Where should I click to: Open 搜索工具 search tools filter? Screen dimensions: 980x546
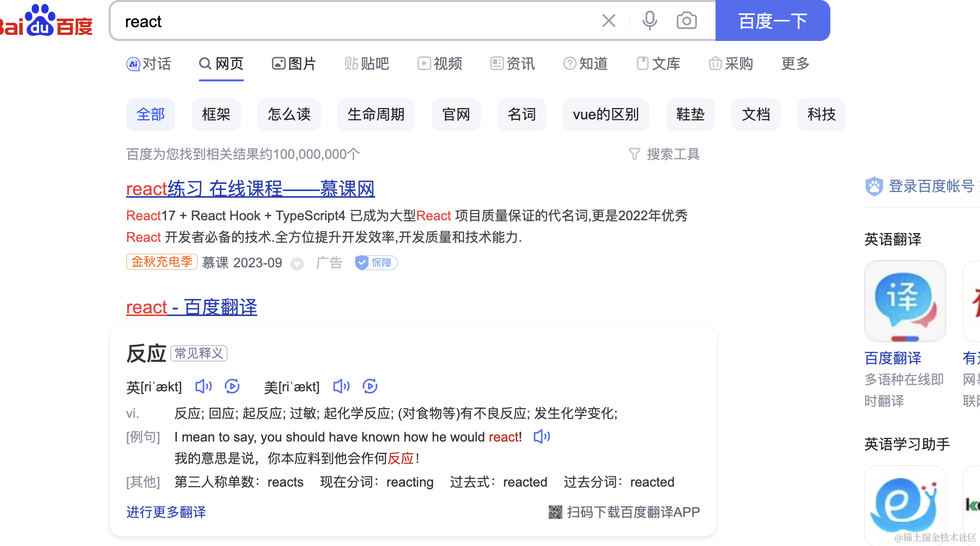tap(664, 154)
